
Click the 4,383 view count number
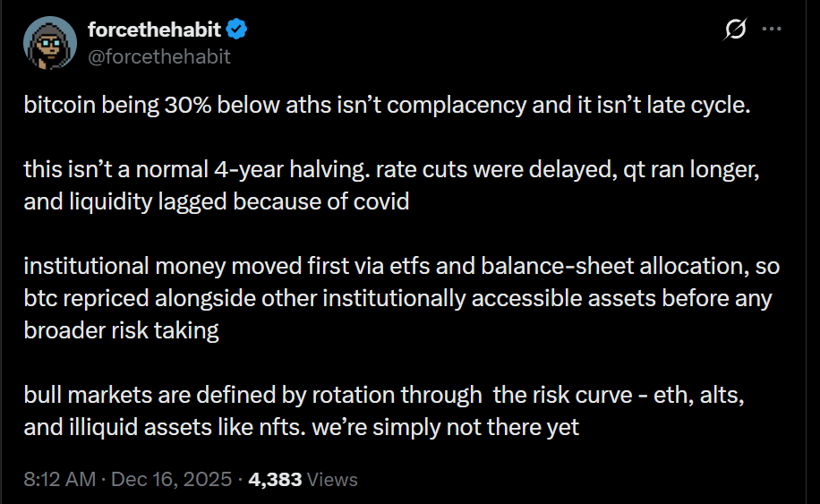tap(275, 479)
